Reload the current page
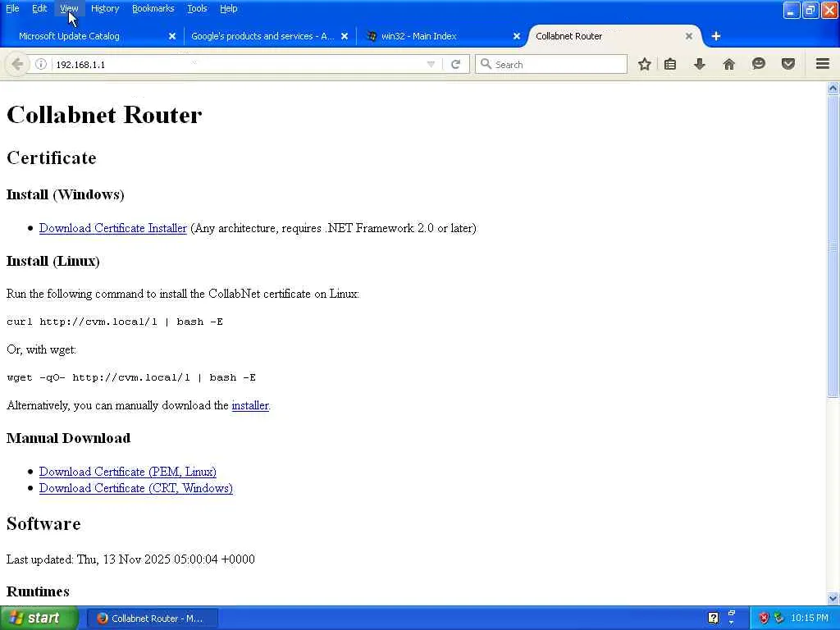The height and width of the screenshot is (630, 840). pyautogui.click(x=455, y=64)
